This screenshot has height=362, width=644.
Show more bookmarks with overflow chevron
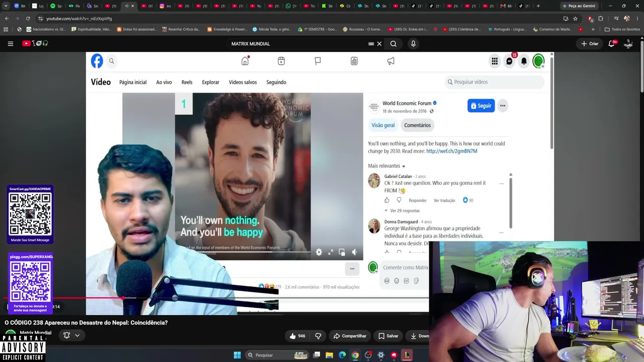pos(593,29)
